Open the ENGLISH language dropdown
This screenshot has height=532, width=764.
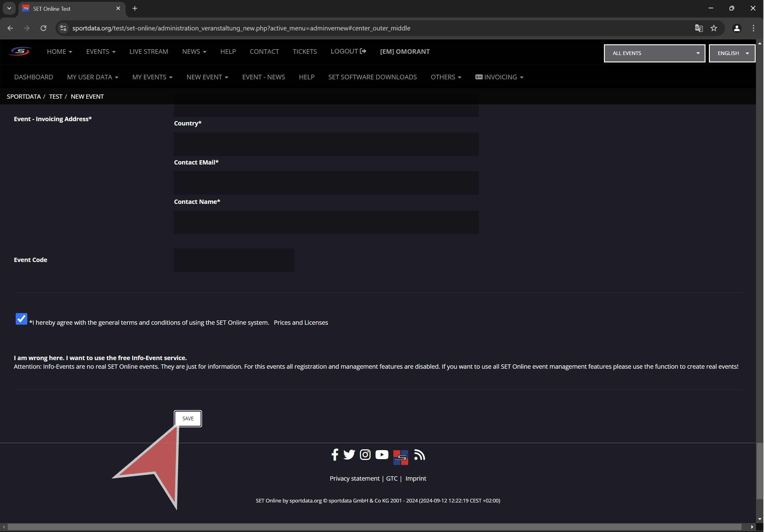point(732,53)
